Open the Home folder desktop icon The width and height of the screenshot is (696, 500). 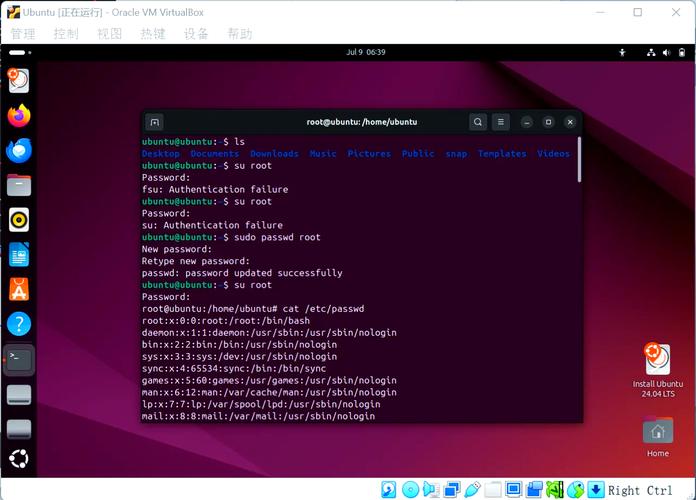pyautogui.click(x=658, y=437)
